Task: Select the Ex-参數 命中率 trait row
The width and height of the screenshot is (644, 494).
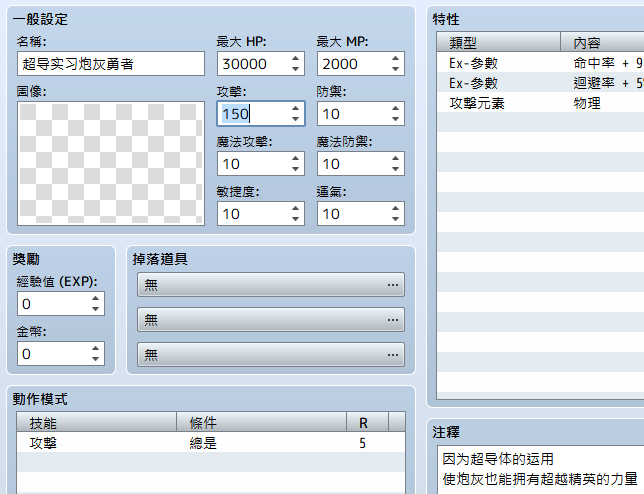Action: coord(540,63)
